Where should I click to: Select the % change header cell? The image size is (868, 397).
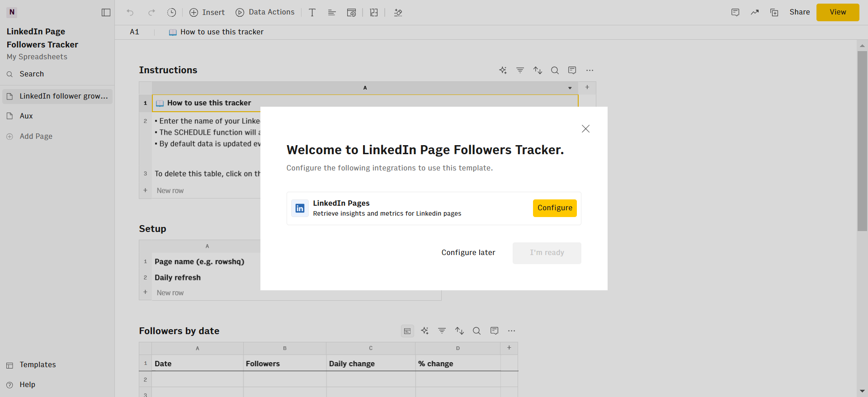(458, 364)
